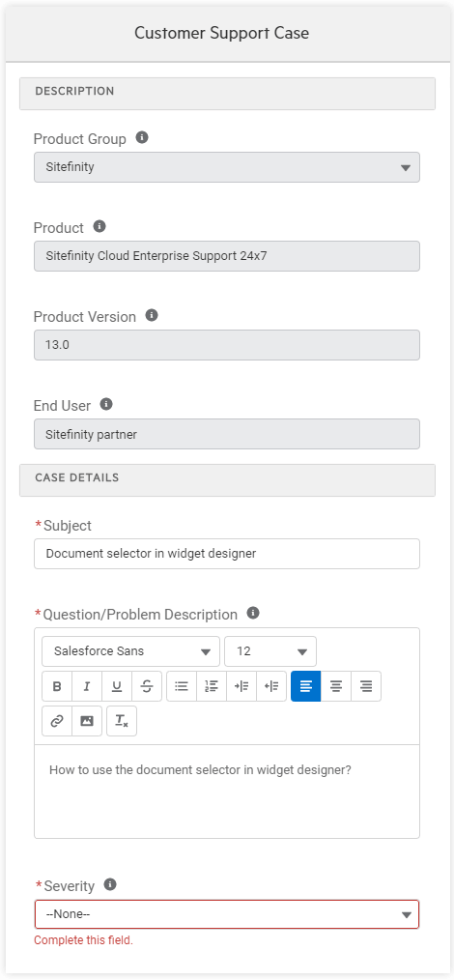Insert a hyperlink in description

click(57, 721)
